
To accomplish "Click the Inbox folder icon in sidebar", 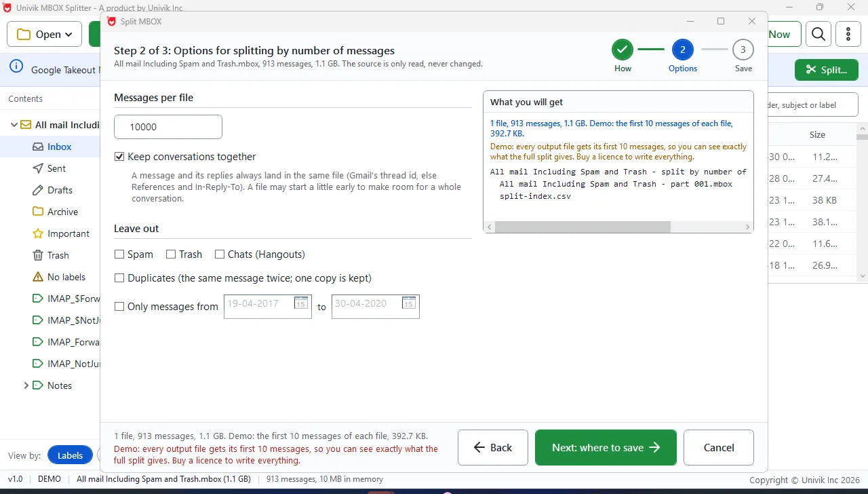I will [x=38, y=147].
